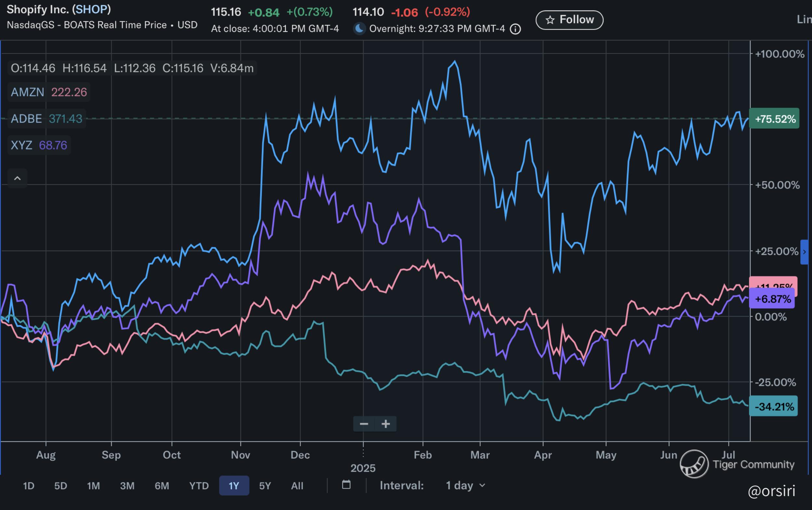Select the 5D time range
This screenshot has height=510, width=812.
61,486
